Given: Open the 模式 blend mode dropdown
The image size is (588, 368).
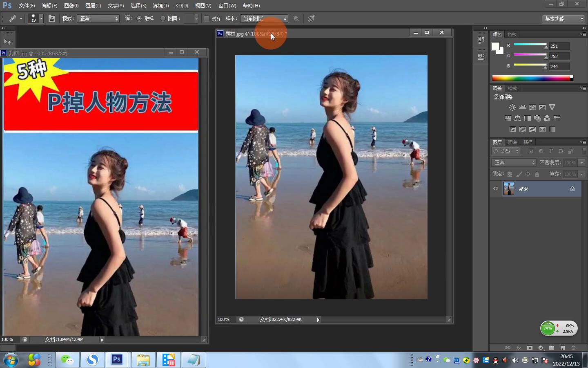Looking at the screenshot, I should pos(98,19).
